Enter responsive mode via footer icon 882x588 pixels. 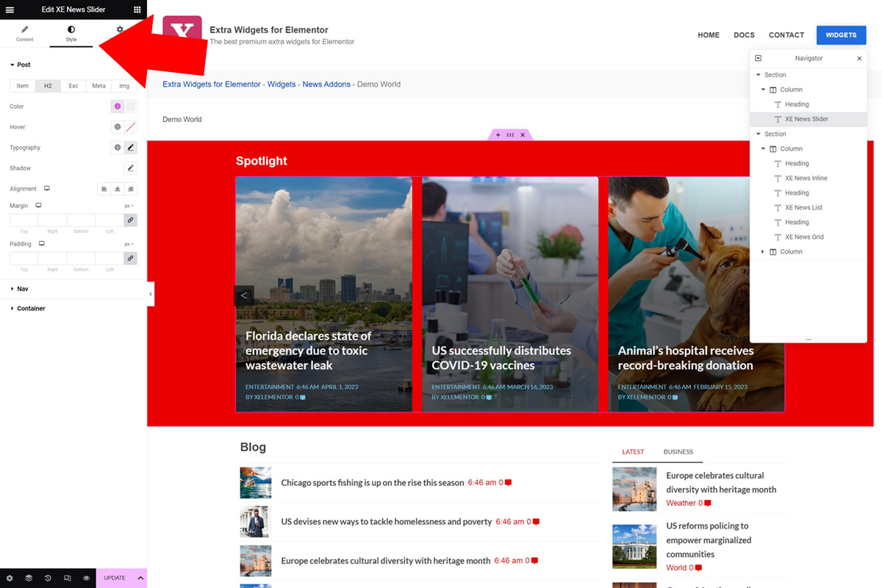pyautogui.click(x=67, y=578)
